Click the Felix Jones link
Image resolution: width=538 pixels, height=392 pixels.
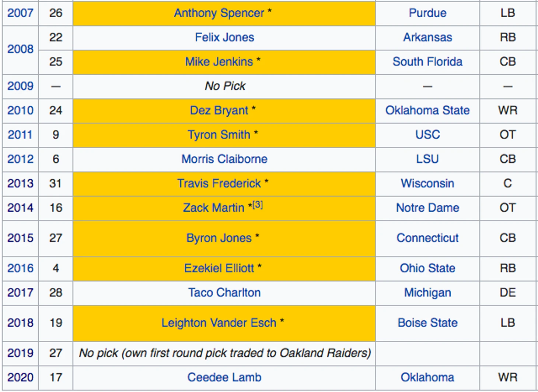(224, 38)
